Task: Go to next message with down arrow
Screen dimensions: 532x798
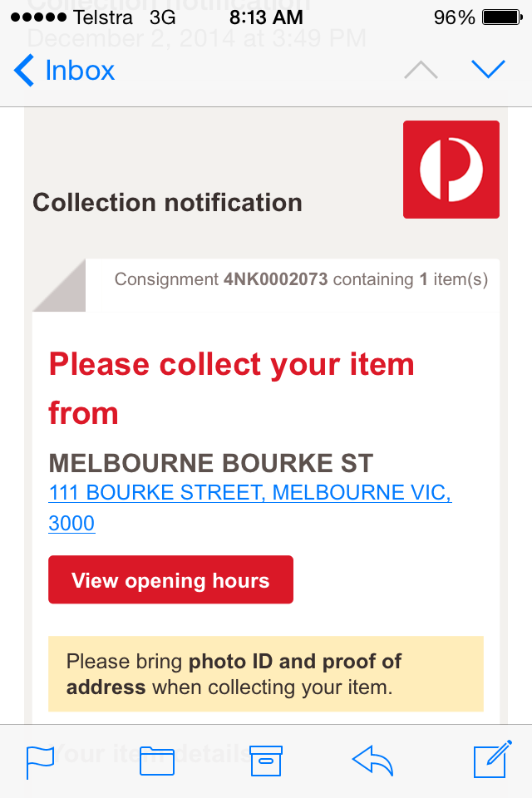Action: 488,71
